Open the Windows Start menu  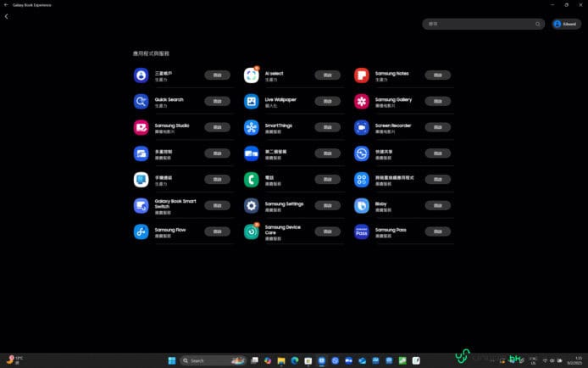click(172, 360)
